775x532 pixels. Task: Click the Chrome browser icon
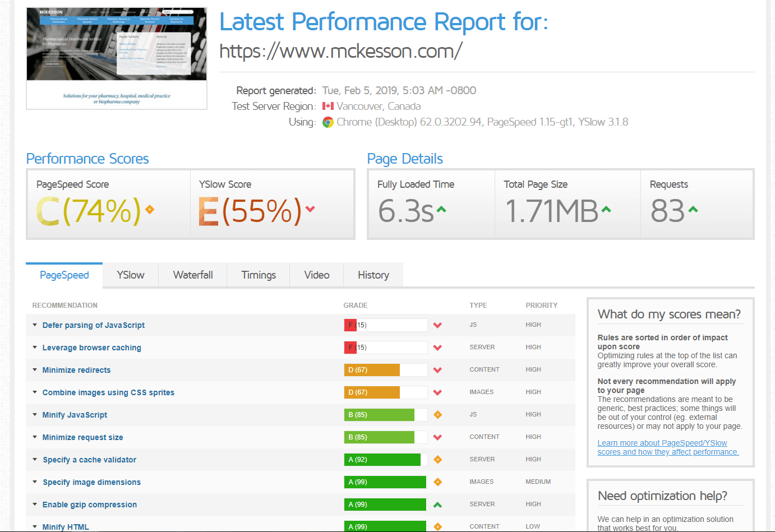click(328, 122)
